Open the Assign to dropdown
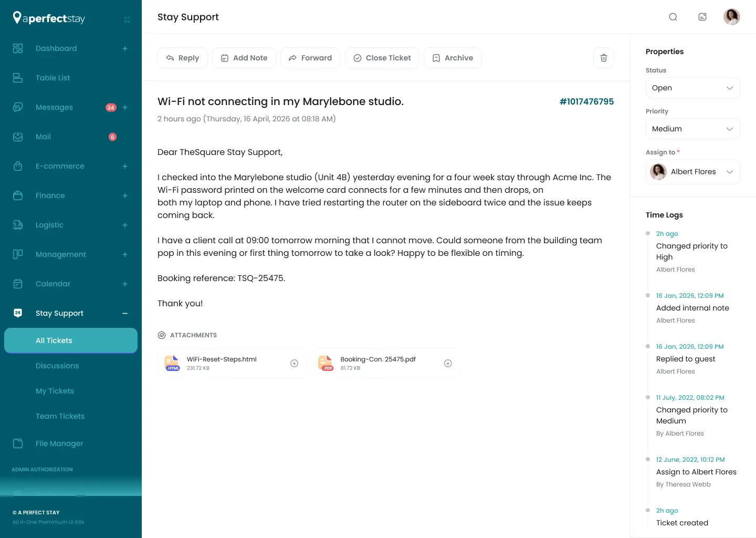The image size is (756, 538). (692, 172)
